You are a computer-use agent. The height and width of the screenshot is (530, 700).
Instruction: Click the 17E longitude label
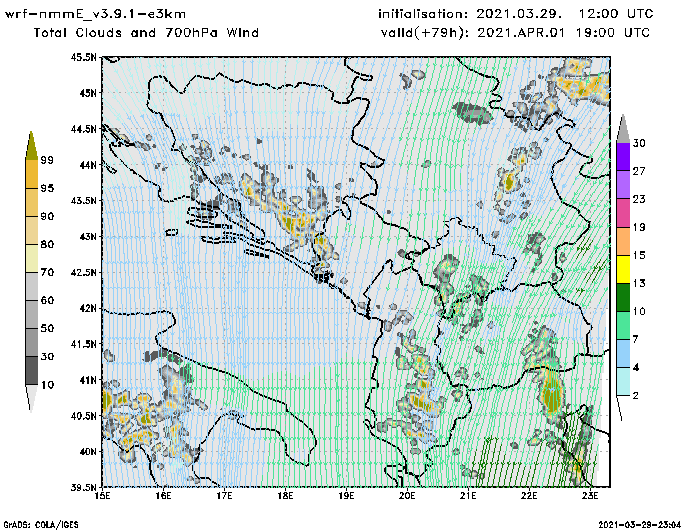[x=224, y=496]
